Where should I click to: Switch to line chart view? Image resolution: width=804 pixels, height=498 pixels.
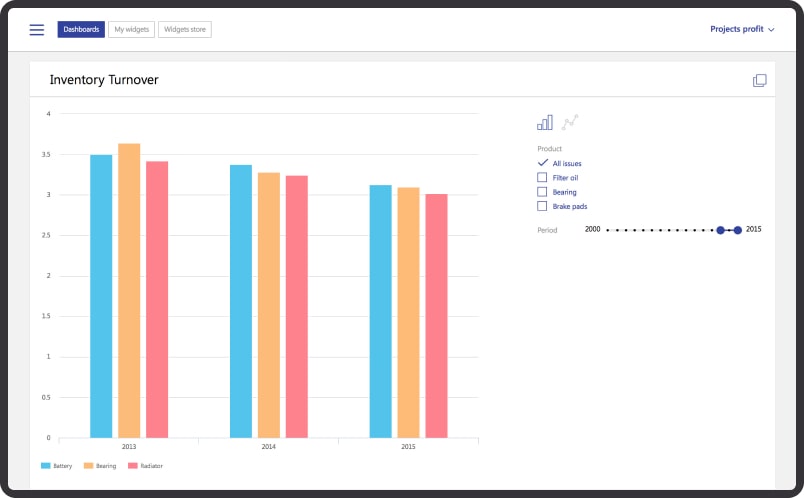click(570, 122)
